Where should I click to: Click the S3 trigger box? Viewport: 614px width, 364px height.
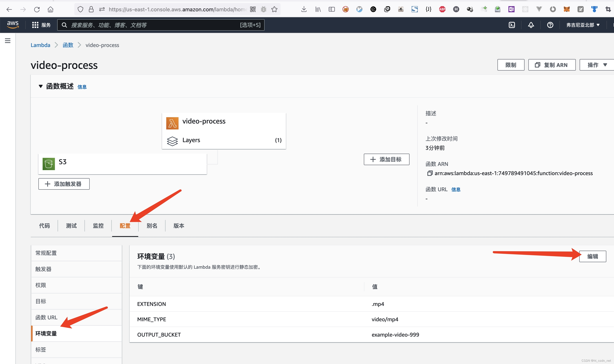pyautogui.click(x=122, y=164)
